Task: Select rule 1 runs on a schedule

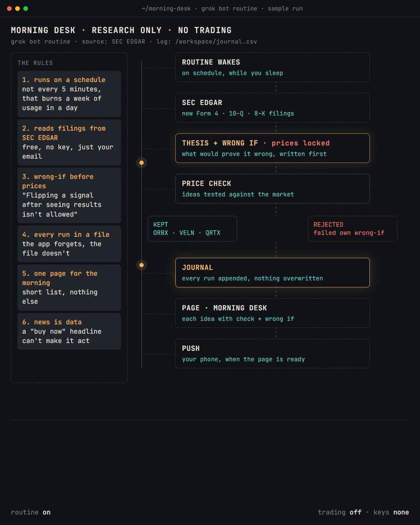Action: 69,94
